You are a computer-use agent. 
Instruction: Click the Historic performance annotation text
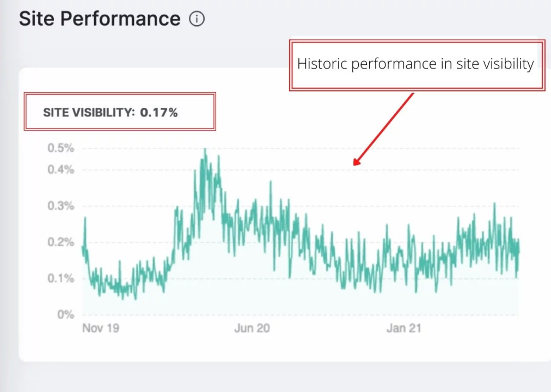tap(415, 64)
